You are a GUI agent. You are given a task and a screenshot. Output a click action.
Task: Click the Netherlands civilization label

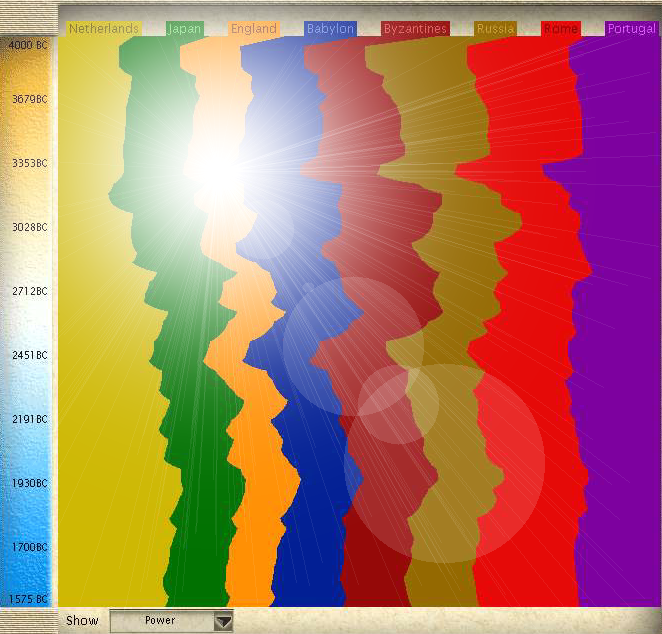(x=104, y=29)
